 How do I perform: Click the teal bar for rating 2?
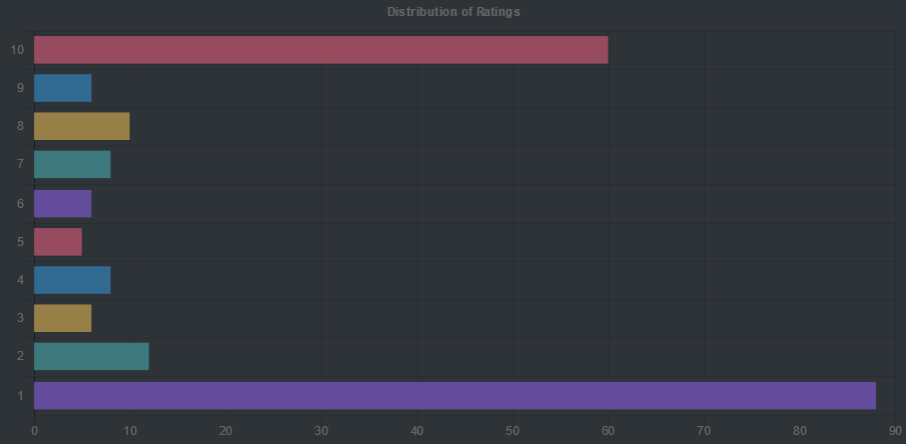click(91, 356)
